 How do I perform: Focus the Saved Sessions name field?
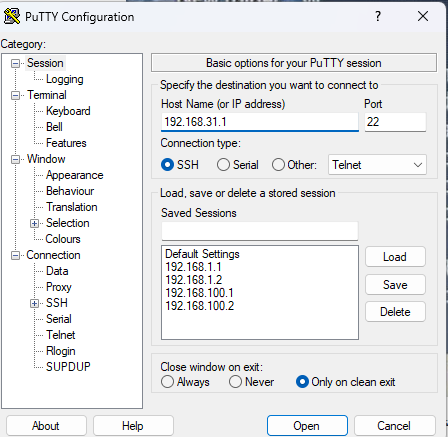[260, 231]
